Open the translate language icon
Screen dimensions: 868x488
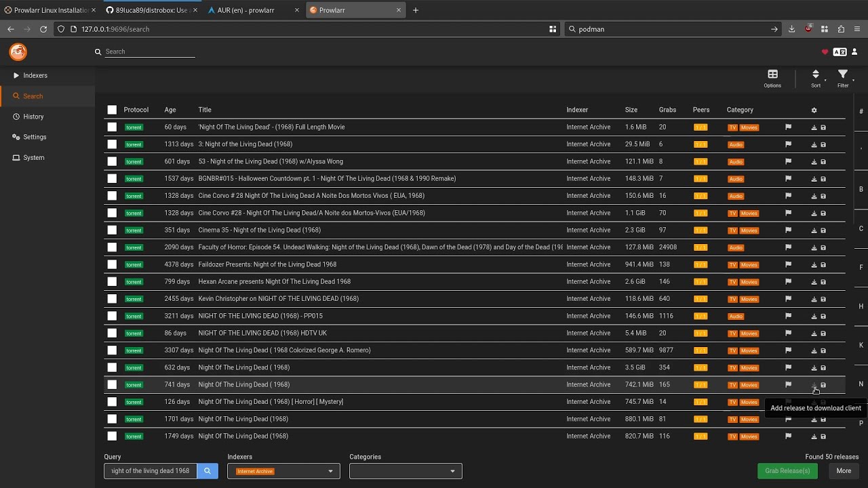pos(840,52)
